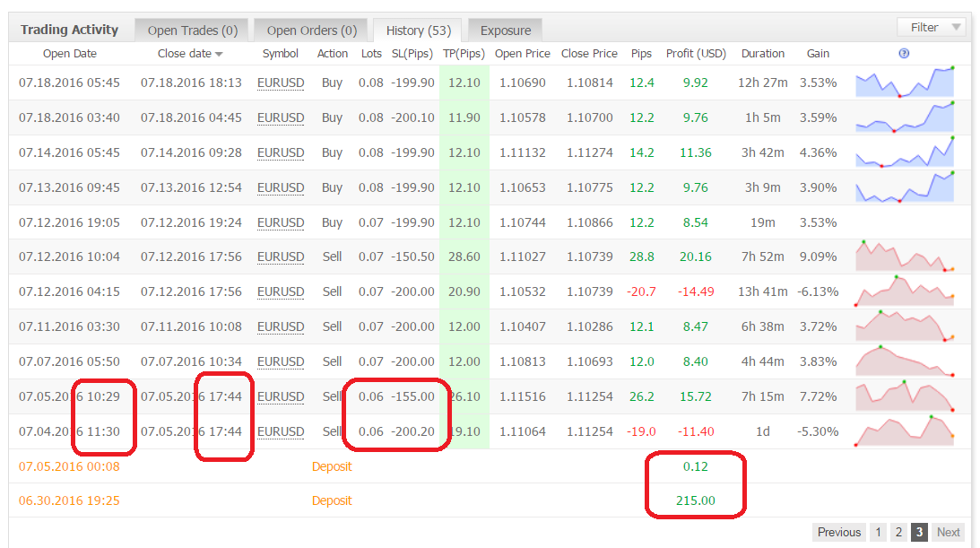View sparkline chart of 07.04.2016 11:30 trade
Screen dimensions: 980x548
coord(905,431)
